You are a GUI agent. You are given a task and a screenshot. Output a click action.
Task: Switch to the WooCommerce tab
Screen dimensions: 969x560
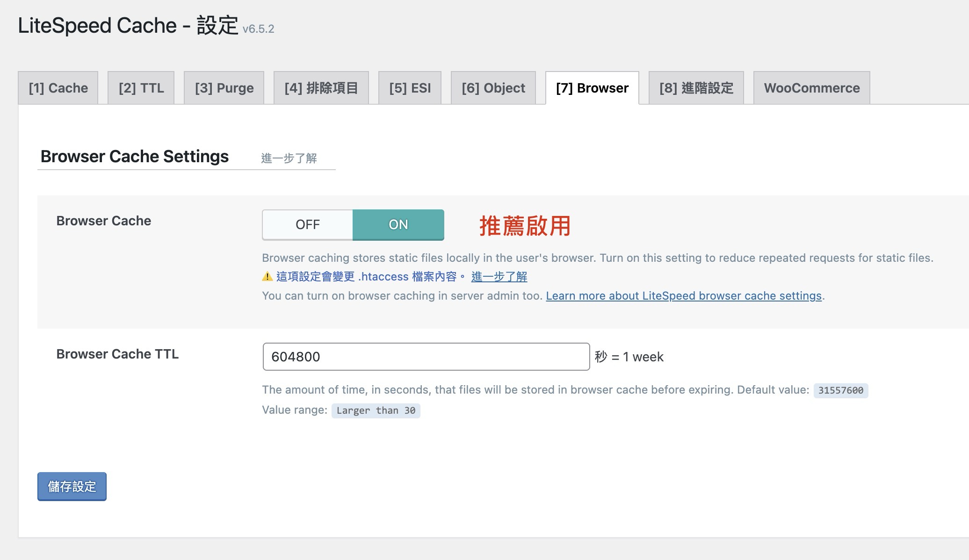pyautogui.click(x=812, y=88)
